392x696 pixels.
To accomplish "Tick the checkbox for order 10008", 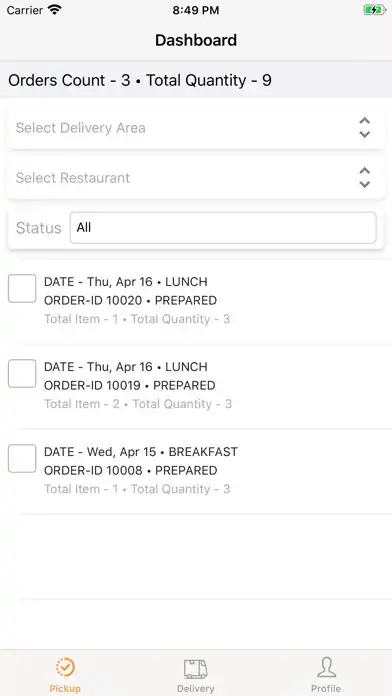I will pos(22,459).
